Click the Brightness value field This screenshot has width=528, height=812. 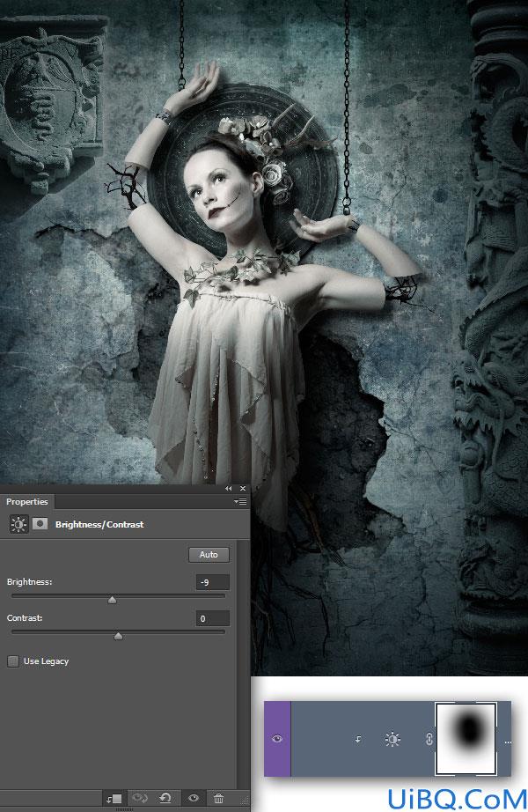(212, 582)
